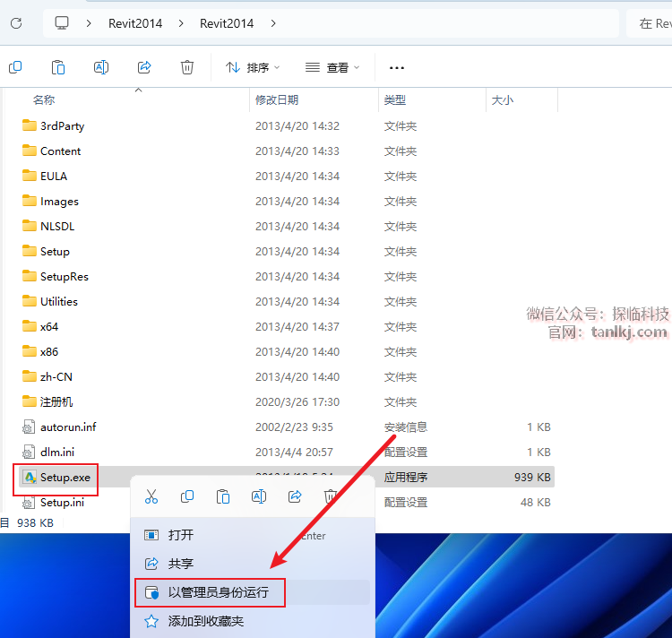Click the This PC monitor icon in breadcrumb
The height and width of the screenshot is (638, 672).
click(62, 23)
